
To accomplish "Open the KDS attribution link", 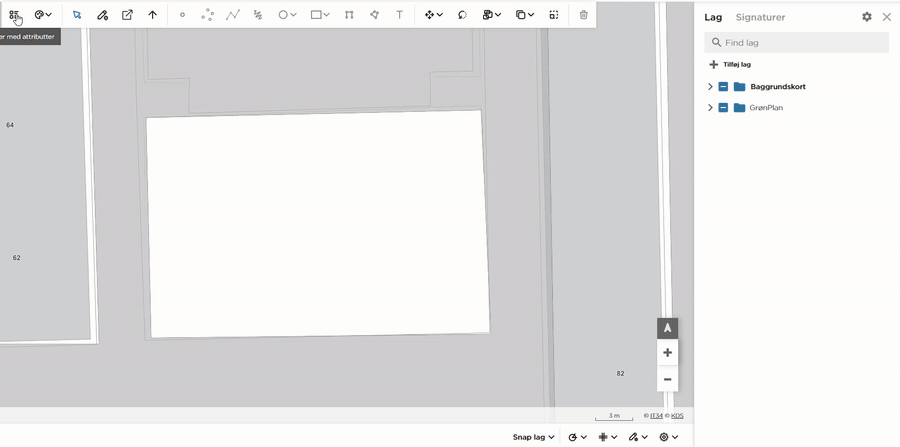I will 677,415.
